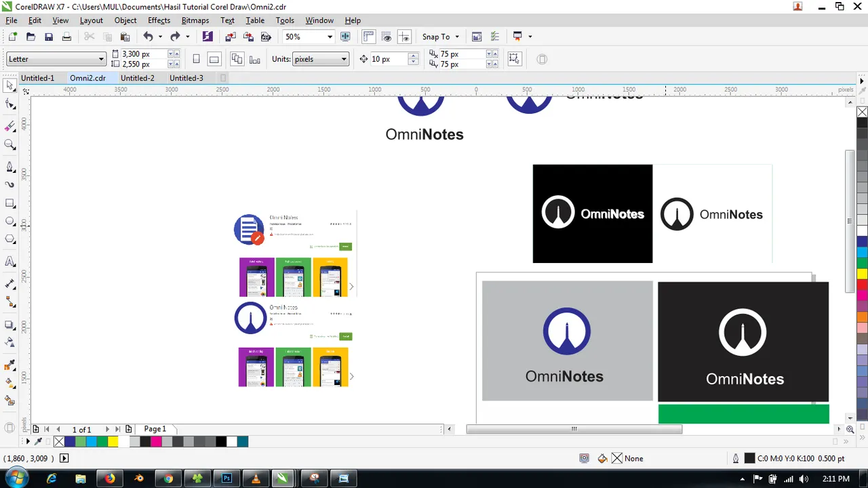Open the Object menu
This screenshot has width=868, height=488.
pos(125,20)
